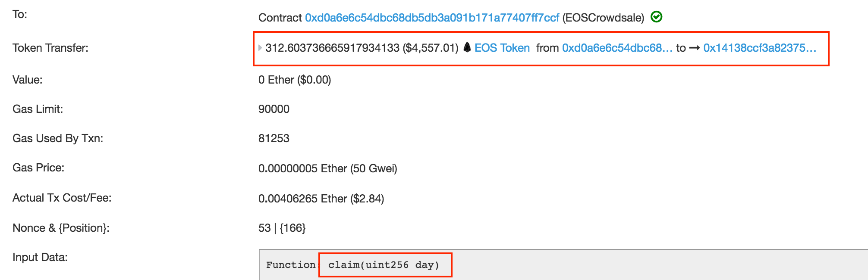Click the Token Transfer row label

(50, 48)
